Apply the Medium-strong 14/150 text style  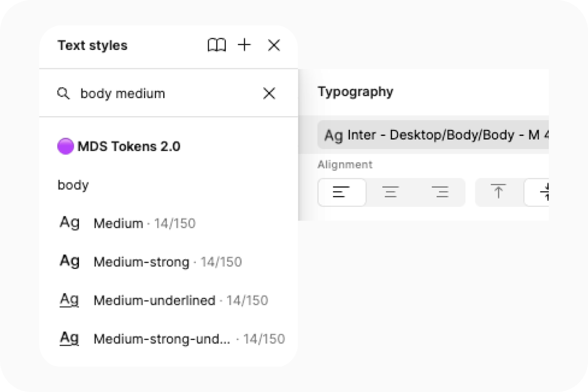click(x=167, y=262)
